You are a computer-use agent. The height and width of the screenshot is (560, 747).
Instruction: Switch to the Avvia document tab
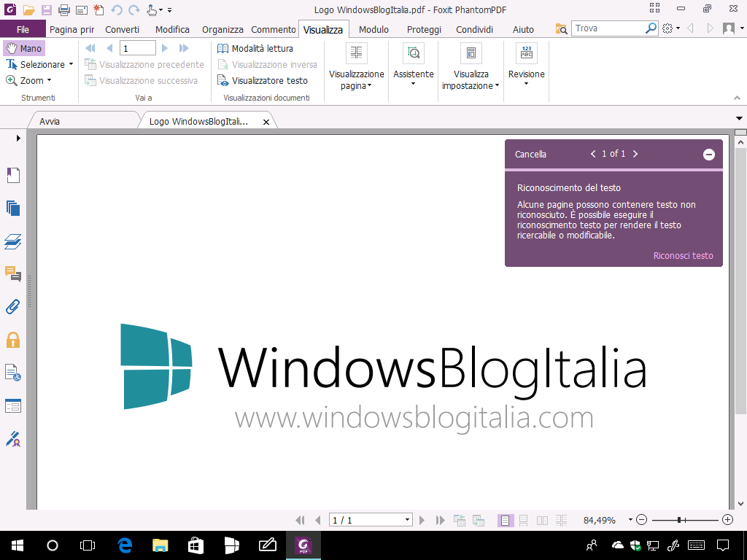point(83,122)
